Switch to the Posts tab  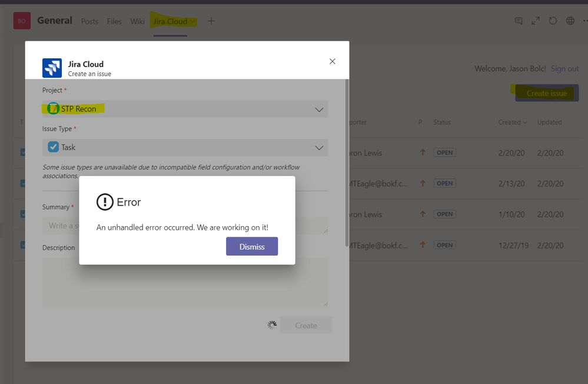89,21
